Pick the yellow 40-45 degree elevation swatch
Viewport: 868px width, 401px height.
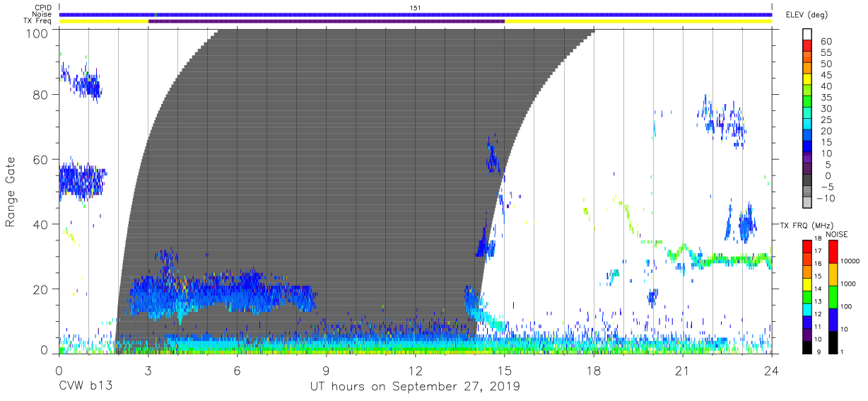point(808,81)
